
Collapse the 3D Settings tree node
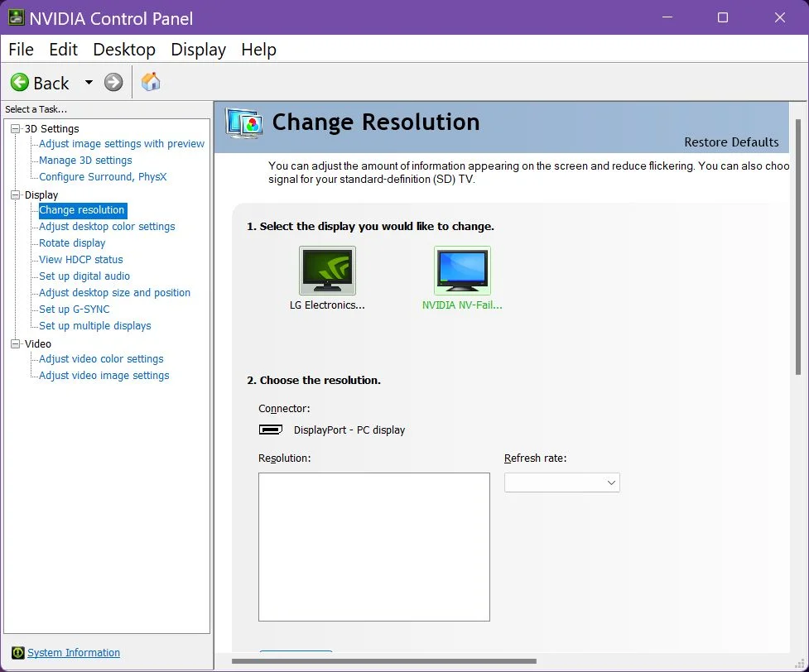point(16,129)
